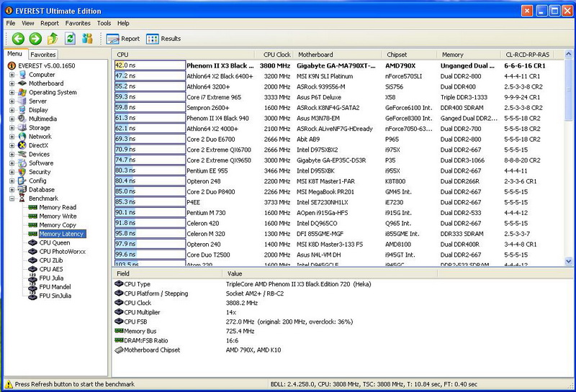Click the 42.0 ns result bar

pyautogui.click(x=150, y=65)
